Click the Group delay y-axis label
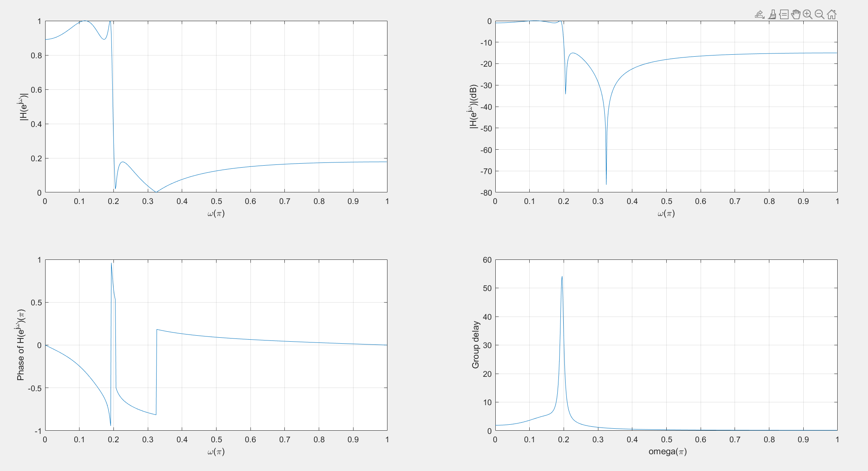This screenshot has height=471, width=868. coord(475,345)
